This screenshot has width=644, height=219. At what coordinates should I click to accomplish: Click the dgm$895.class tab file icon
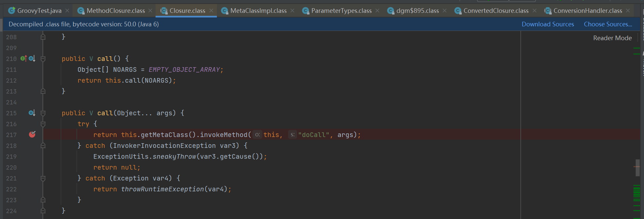pos(391,11)
